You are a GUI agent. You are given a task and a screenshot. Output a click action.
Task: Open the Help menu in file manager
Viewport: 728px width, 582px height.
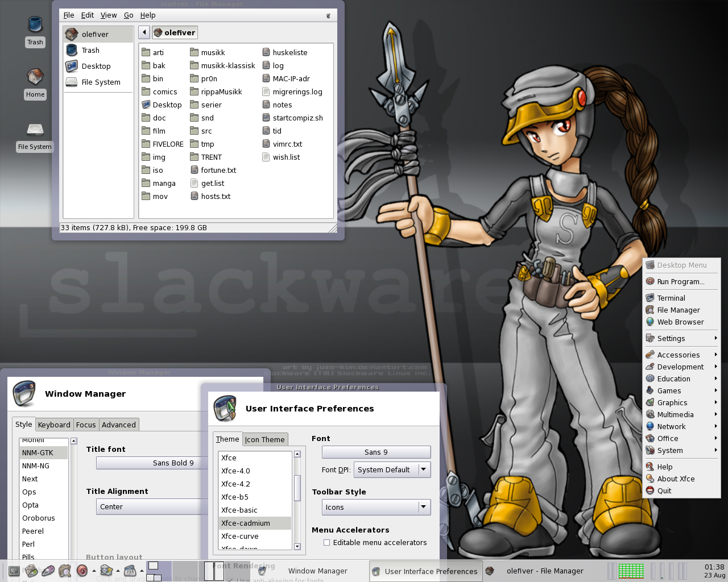(148, 15)
